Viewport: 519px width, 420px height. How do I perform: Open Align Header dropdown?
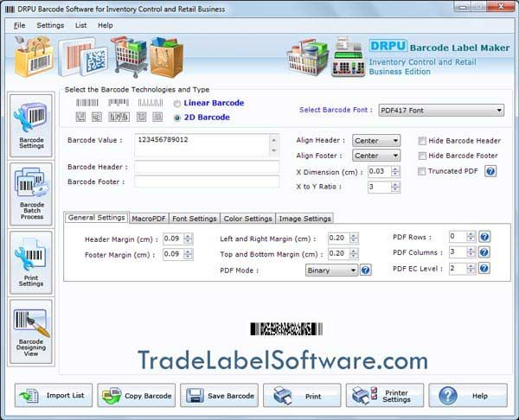tap(376, 141)
